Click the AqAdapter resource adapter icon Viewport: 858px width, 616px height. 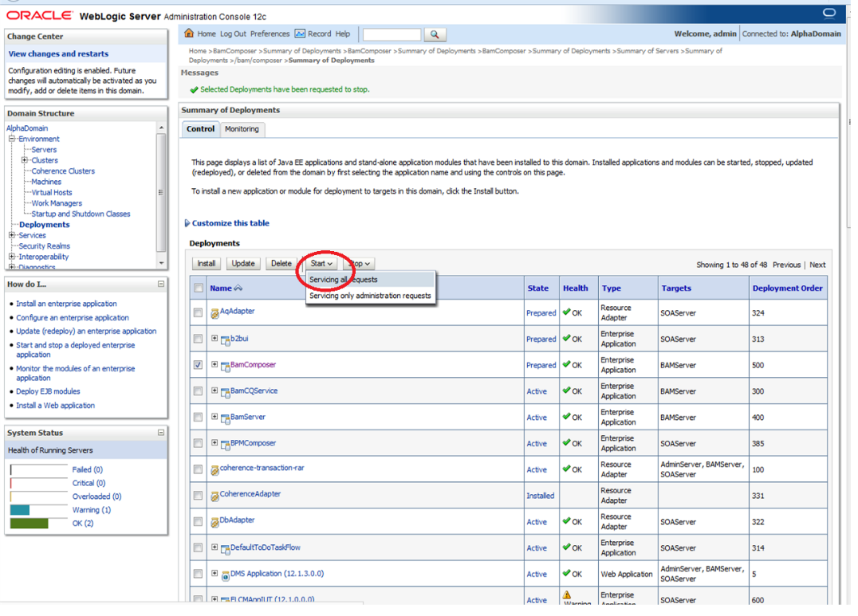[215, 313]
